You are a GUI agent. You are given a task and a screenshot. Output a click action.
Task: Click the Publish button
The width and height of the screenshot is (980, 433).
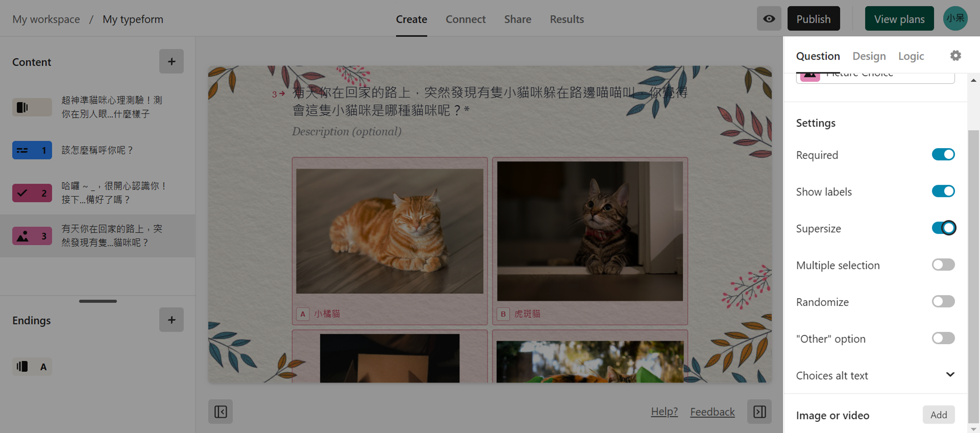813,19
